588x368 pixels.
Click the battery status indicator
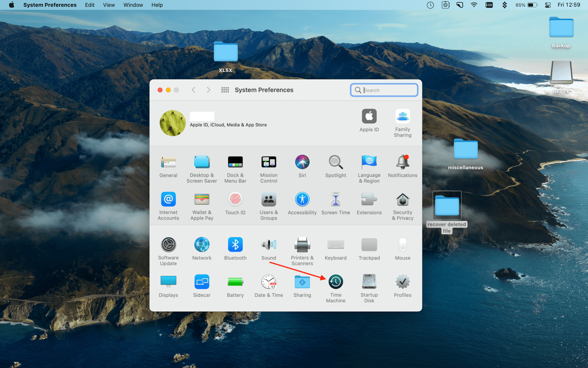(x=527, y=5)
